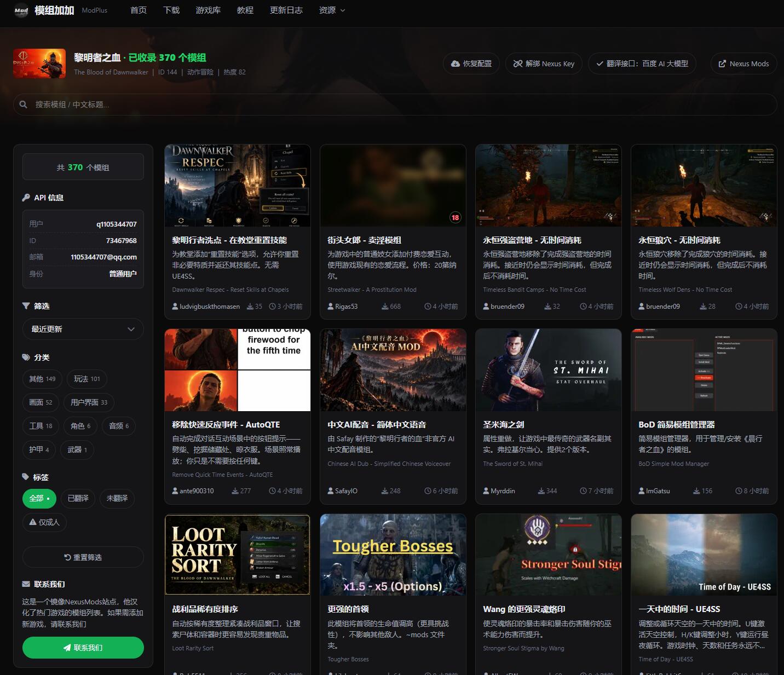Filter by 音频 6 category
The height and width of the screenshot is (675, 784).
coord(119,426)
